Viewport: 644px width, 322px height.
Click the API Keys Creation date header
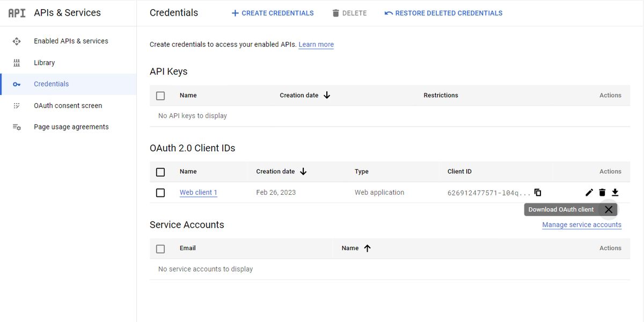coord(299,95)
